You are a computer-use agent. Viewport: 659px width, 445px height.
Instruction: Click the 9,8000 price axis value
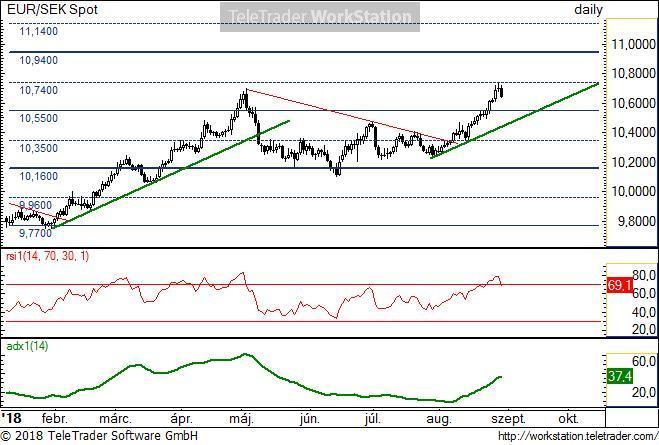coord(637,221)
